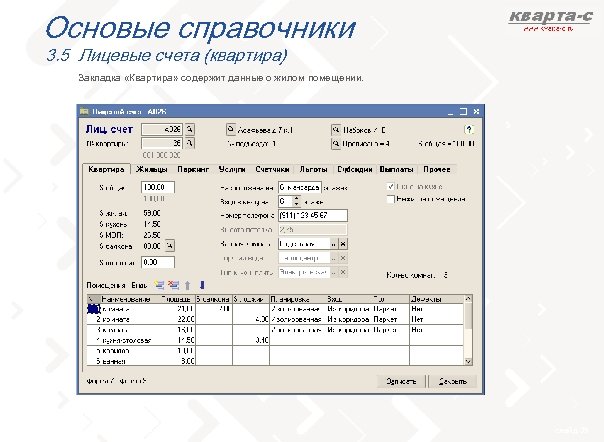The height and width of the screenshot is (442, 604).
Task: Toggle the first checkbox on the Квартира tab
Action: tap(390, 187)
